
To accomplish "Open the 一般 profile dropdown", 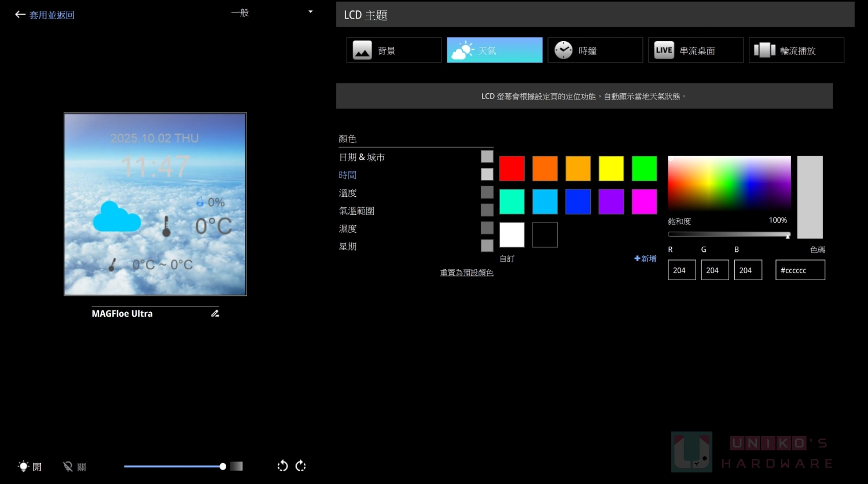I will pos(310,12).
